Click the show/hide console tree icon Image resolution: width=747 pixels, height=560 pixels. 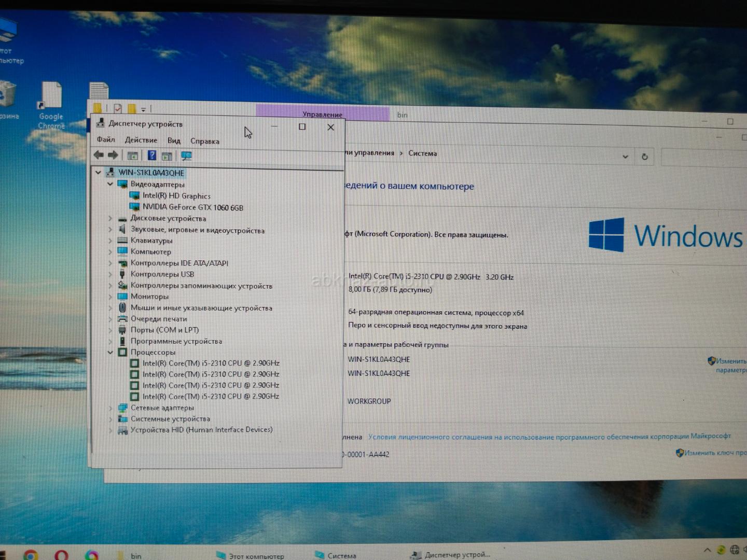click(x=132, y=156)
